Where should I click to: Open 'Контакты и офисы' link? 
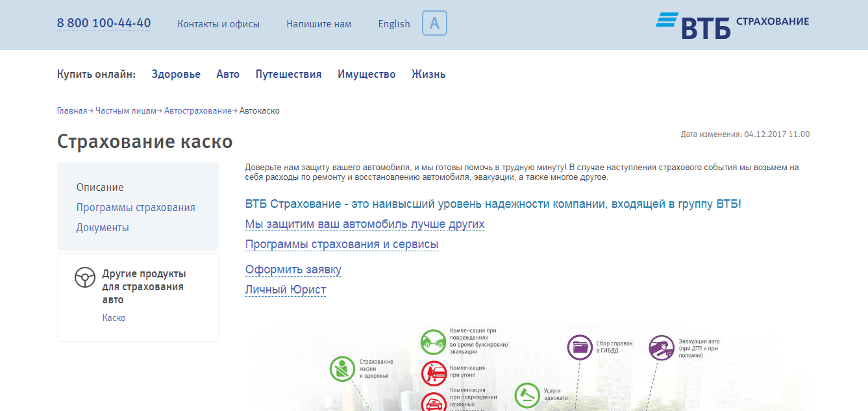(218, 24)
